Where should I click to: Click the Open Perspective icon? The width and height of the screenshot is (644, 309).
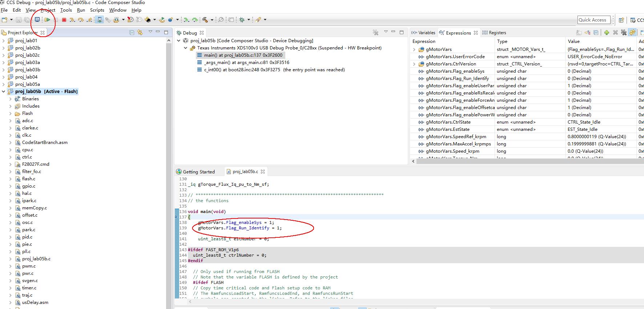click(x=621, y=20)
